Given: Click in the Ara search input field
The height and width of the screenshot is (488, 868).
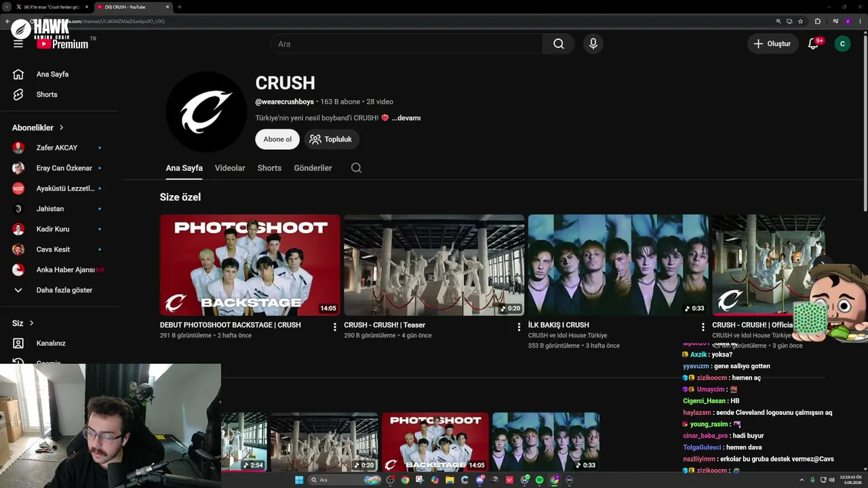Looking at the screenshot, I should tap(406, 44).
